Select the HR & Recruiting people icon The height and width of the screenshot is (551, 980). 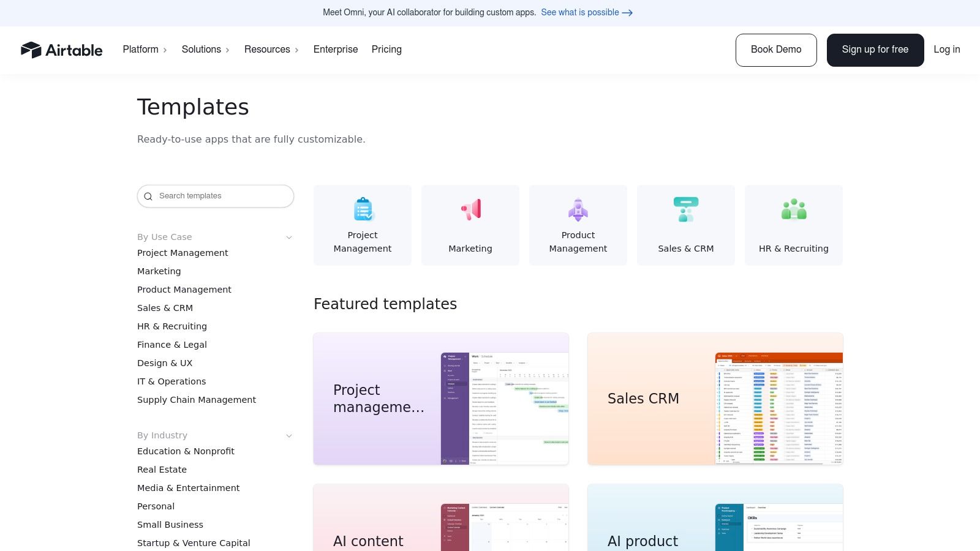click(x=794, y=209)
